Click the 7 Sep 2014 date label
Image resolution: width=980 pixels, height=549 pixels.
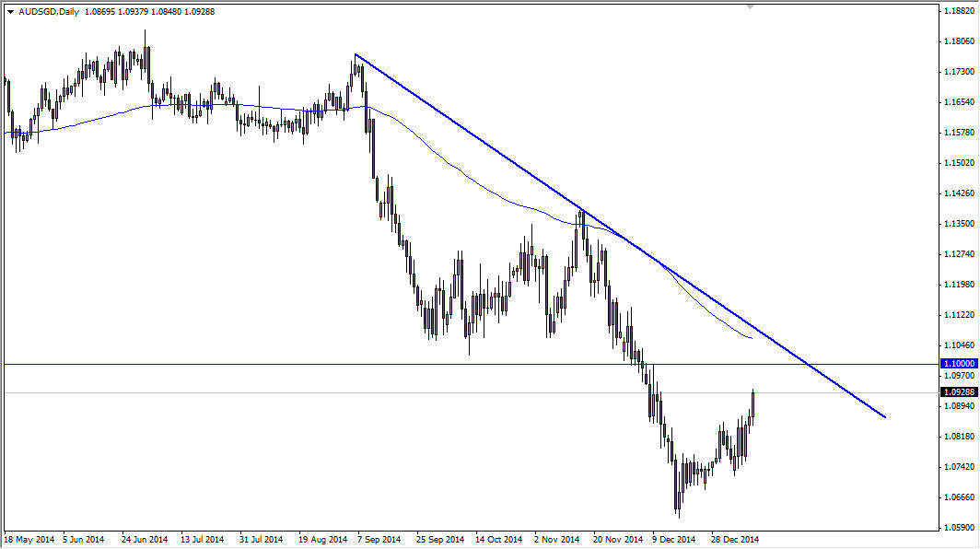pyautogui.click(x=379, y=539)
